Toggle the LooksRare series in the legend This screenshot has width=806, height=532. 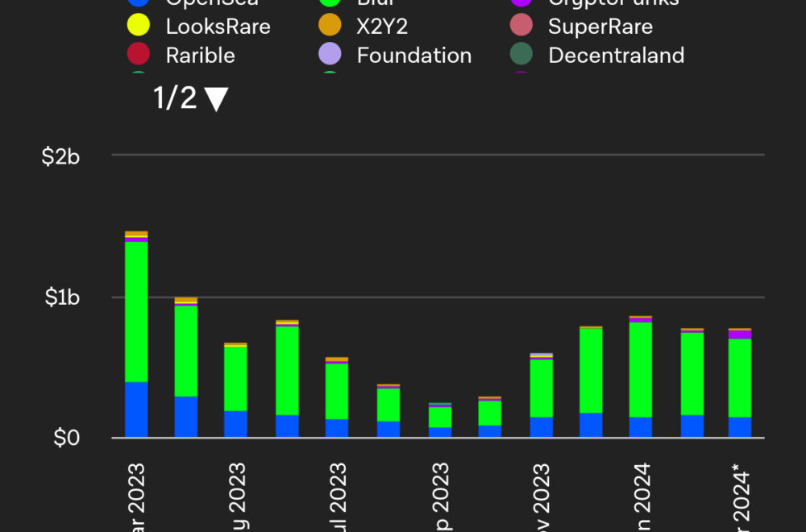point(198,27)
